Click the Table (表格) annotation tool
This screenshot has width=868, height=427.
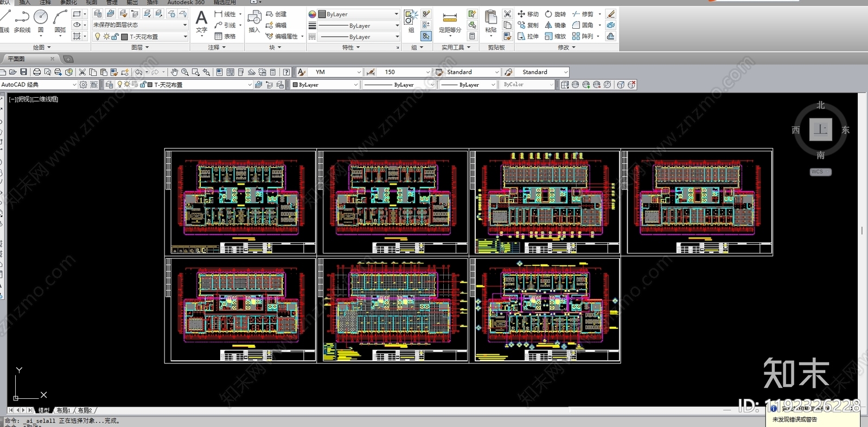(225, 36)
